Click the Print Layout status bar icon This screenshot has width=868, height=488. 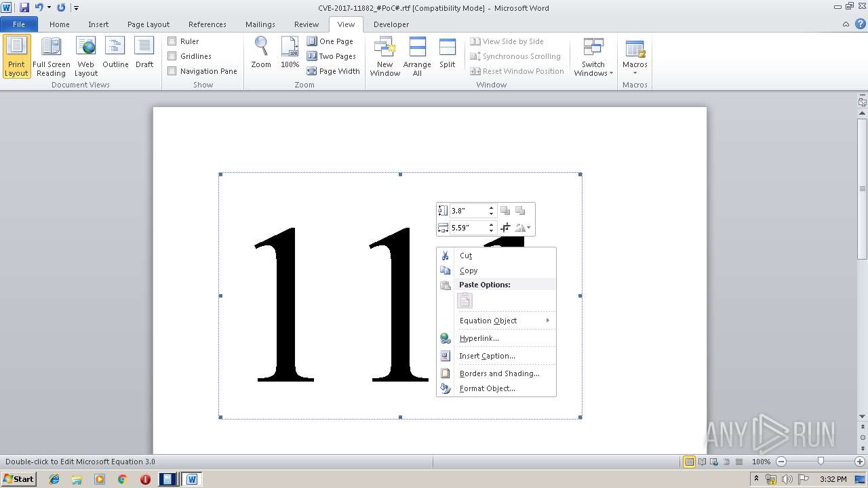tap(689, 462)
